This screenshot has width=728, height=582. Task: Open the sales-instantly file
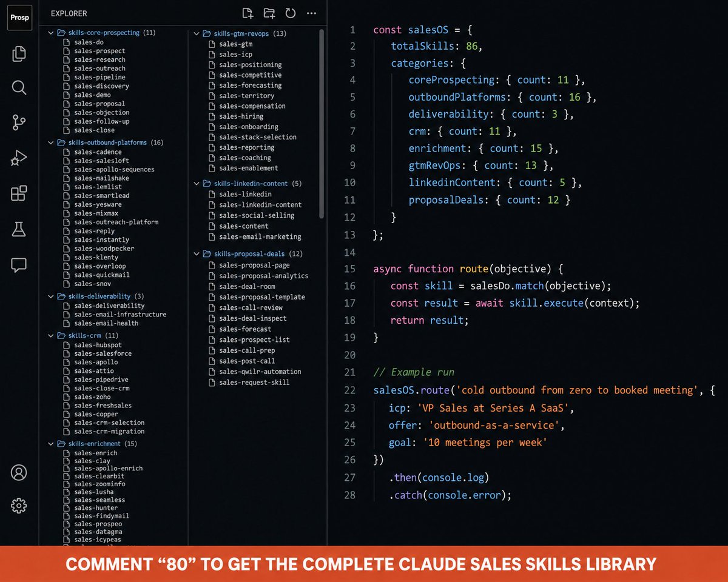(x=101, y=240)
